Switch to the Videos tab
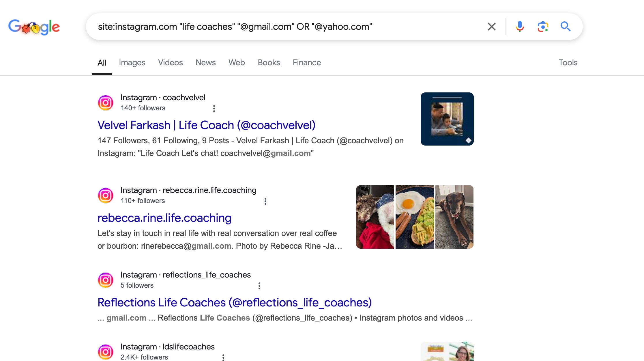This screenshot has width=644, height=361. [x=171, y=63]
